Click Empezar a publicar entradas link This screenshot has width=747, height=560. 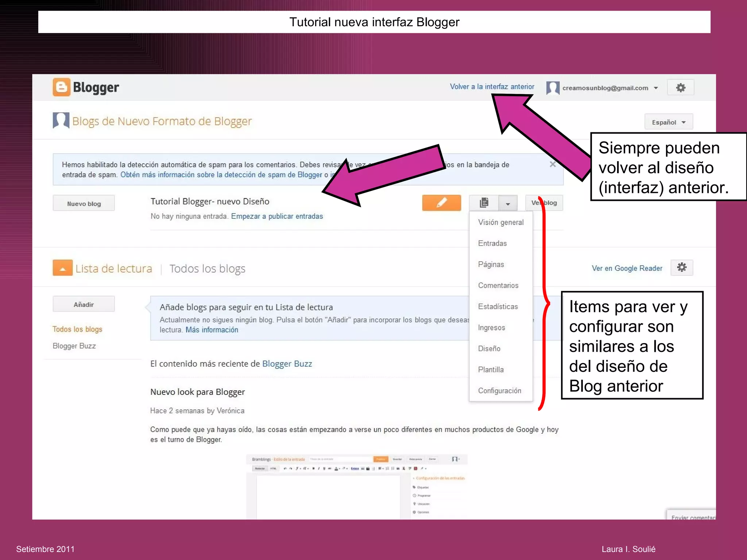(x=277, y=216)
